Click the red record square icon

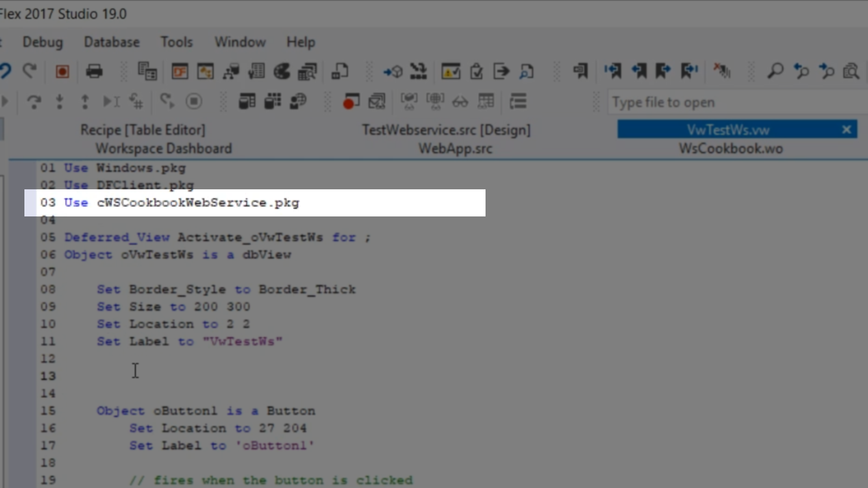click(62, 71)
